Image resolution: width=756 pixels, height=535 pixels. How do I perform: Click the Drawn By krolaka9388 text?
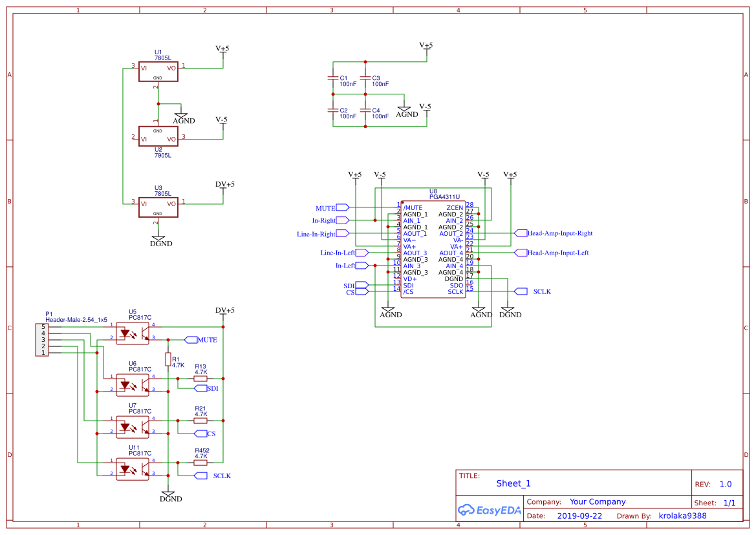tap(682, 516)
